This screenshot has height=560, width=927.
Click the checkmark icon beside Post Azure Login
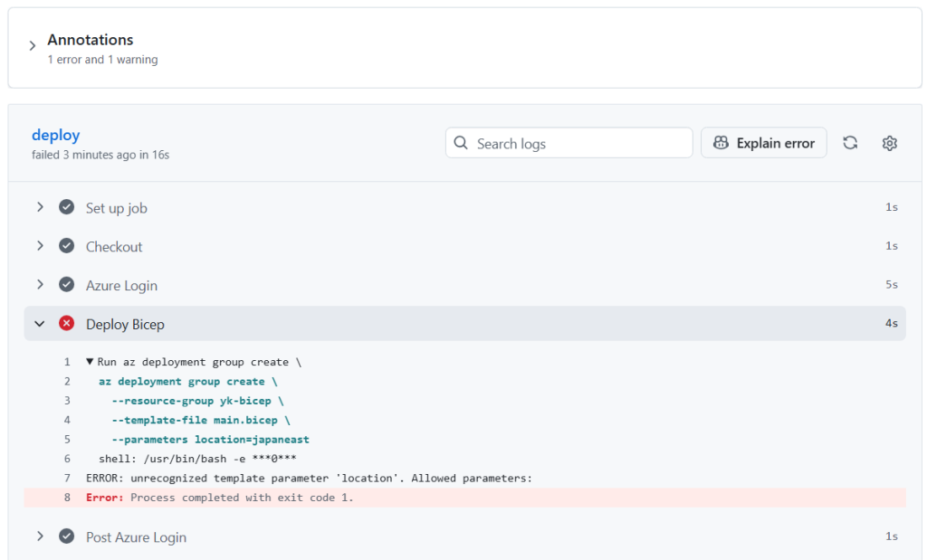(66, 536)
